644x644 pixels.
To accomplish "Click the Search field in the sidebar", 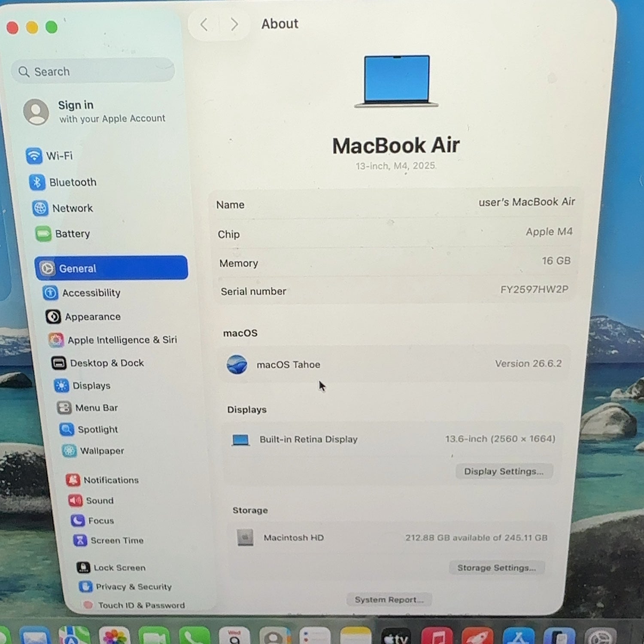I will (93, 71).
